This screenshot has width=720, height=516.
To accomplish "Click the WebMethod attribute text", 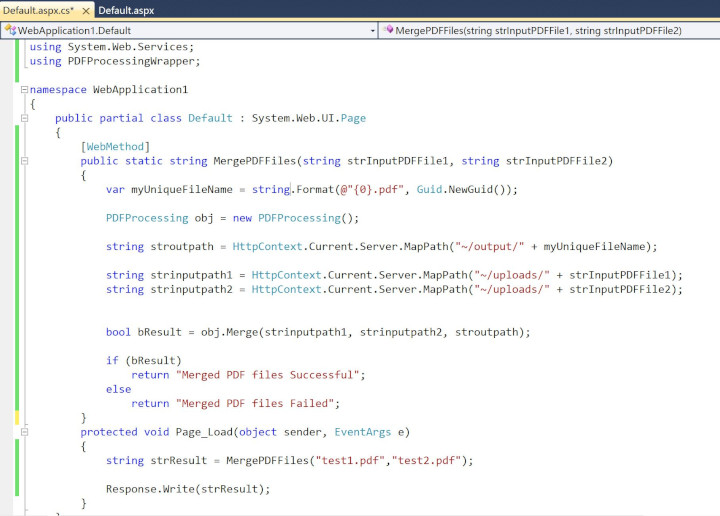I will (x=115, y=147).
